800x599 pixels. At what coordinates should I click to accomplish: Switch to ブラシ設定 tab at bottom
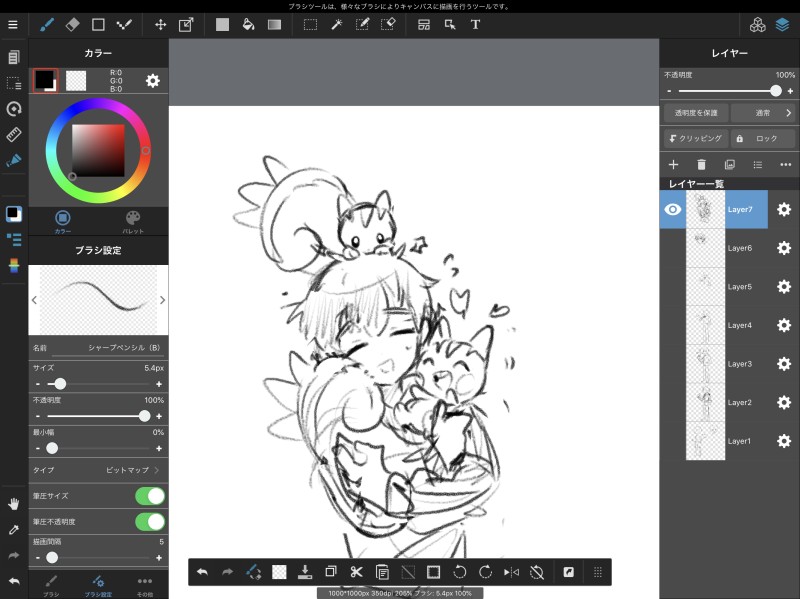click(x=98, y=586)
